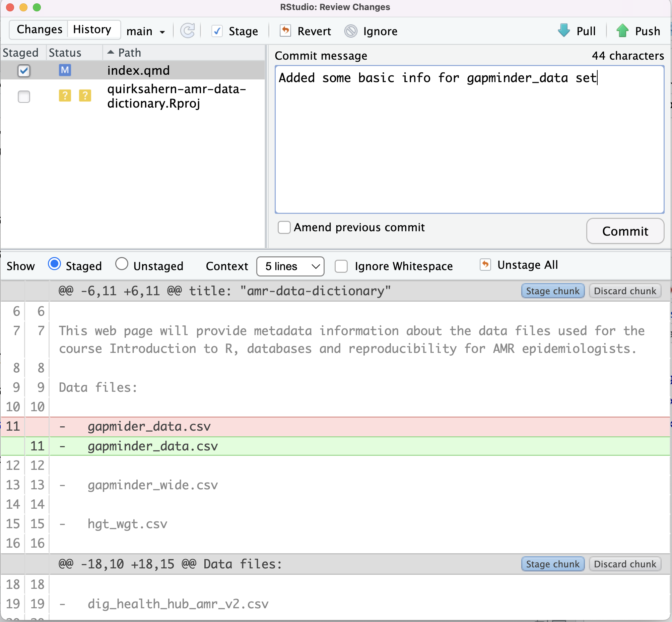The height and width of the screenshot is (622, 672).
Task: Enable Ignore Whitespace checkbox
Action: coord(341,266)
